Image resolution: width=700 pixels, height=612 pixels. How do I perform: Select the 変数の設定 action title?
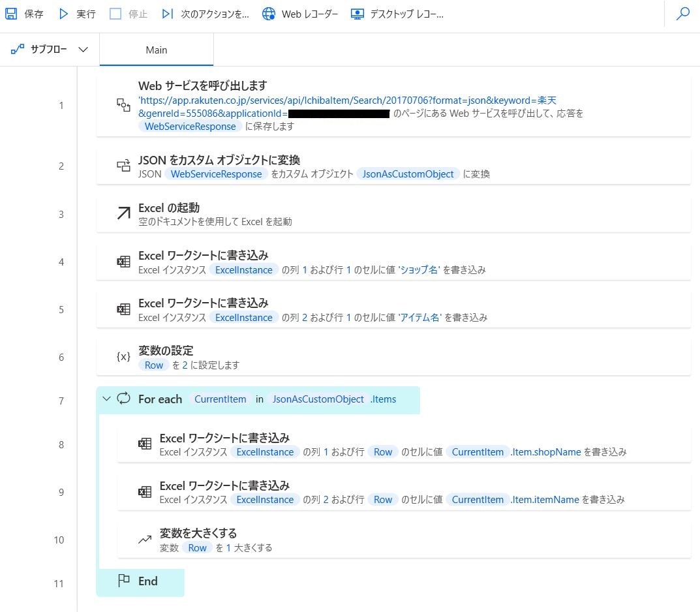pyautogui.click(x=166, y=351)
